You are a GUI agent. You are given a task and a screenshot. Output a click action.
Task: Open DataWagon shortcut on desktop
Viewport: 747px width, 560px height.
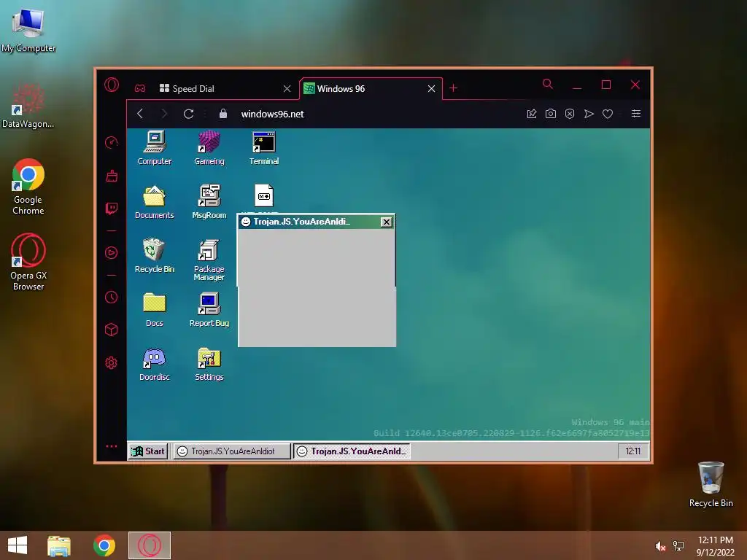(28, 106)
